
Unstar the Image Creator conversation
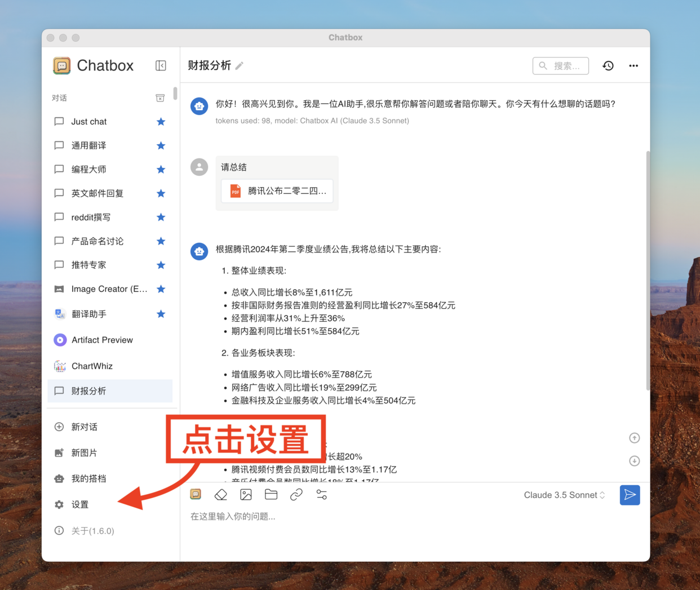tap(161, 289)
